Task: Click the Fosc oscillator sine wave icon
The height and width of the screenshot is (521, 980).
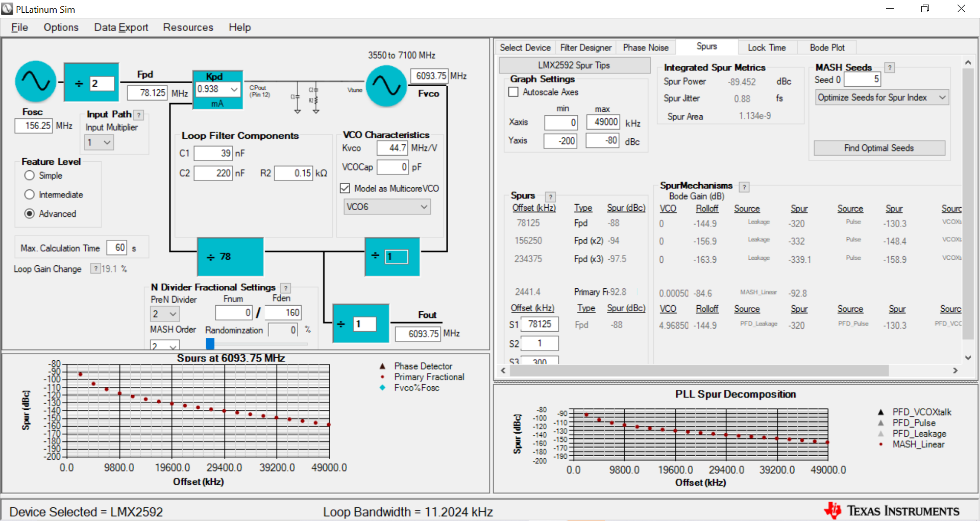Action: 36,82
